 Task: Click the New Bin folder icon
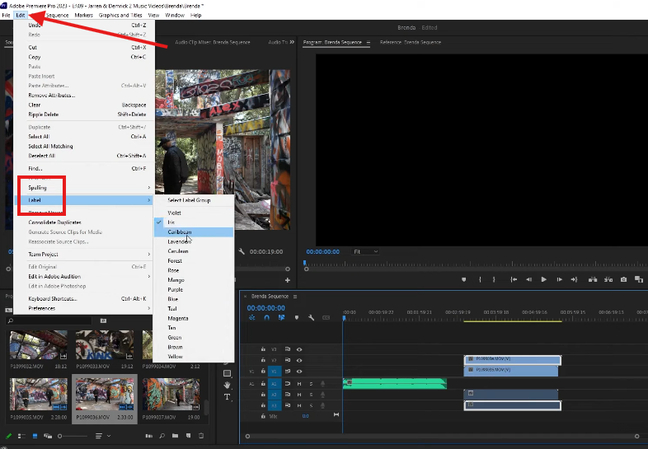175,436
